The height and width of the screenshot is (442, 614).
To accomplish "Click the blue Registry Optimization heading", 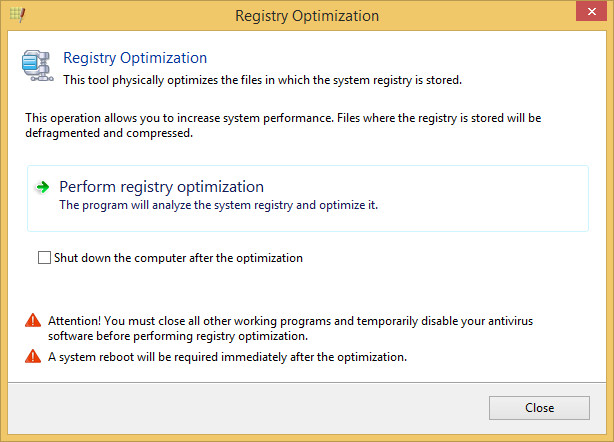I will 135,58.
